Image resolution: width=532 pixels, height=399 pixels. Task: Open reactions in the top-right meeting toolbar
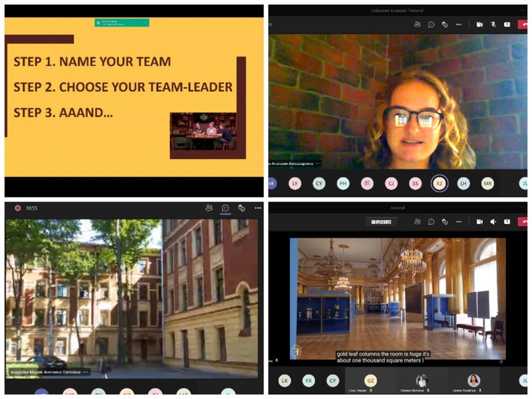pos(445,24)
